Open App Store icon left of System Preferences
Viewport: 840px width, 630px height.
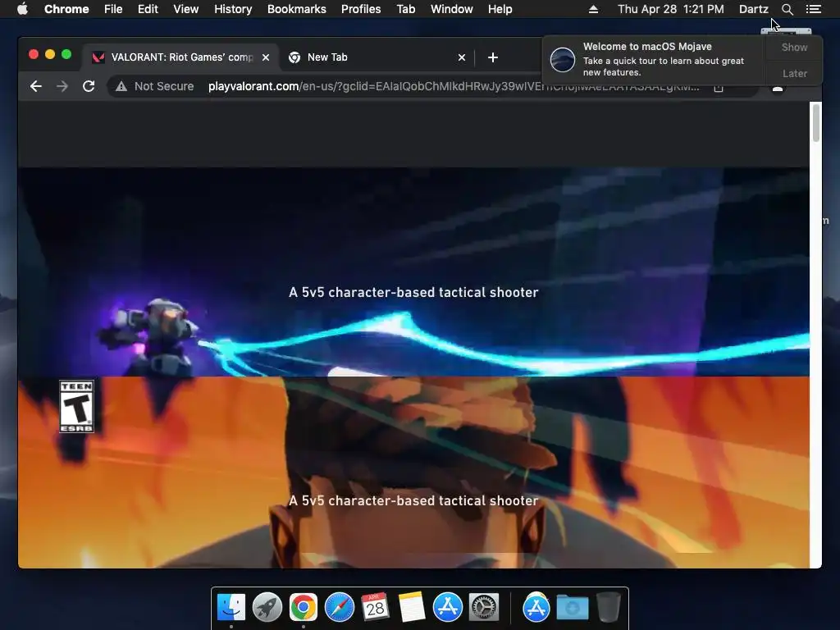coord(448,608)
